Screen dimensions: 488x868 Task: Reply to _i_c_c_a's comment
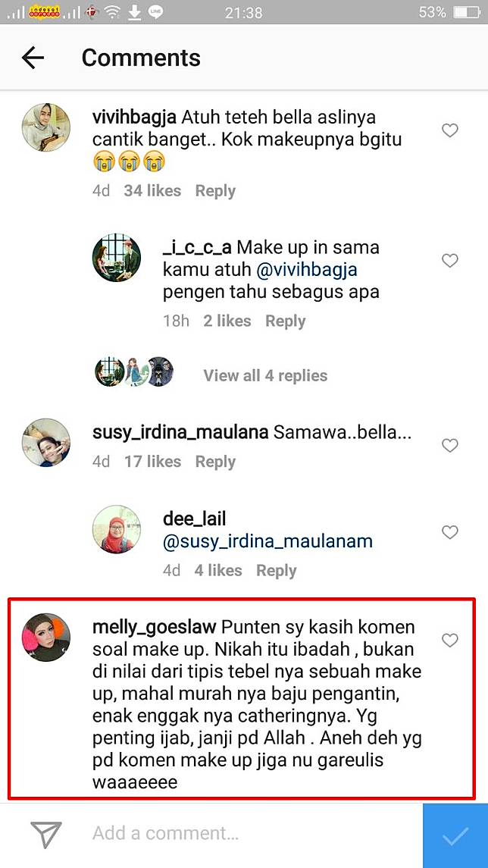tap(285, 321)
